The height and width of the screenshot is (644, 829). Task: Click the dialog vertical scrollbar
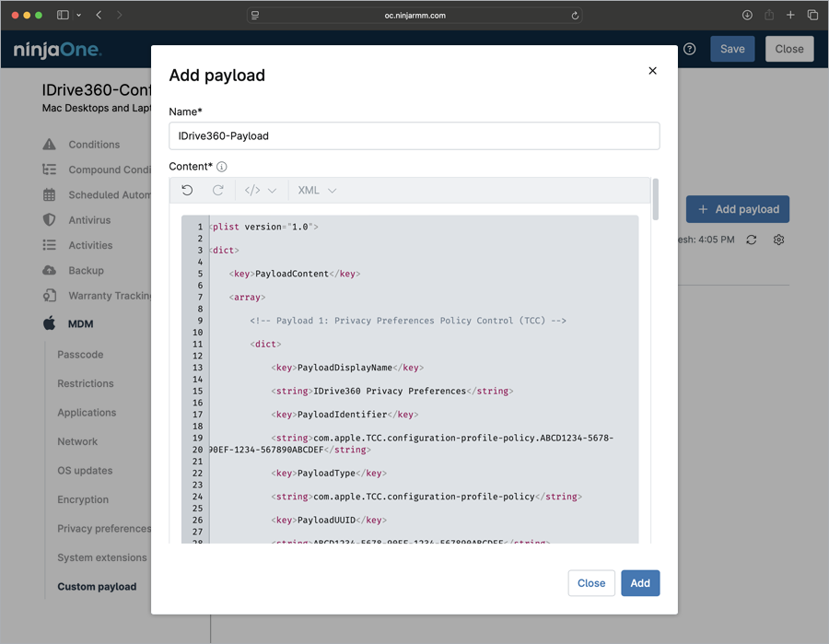[x=656, y=200]
